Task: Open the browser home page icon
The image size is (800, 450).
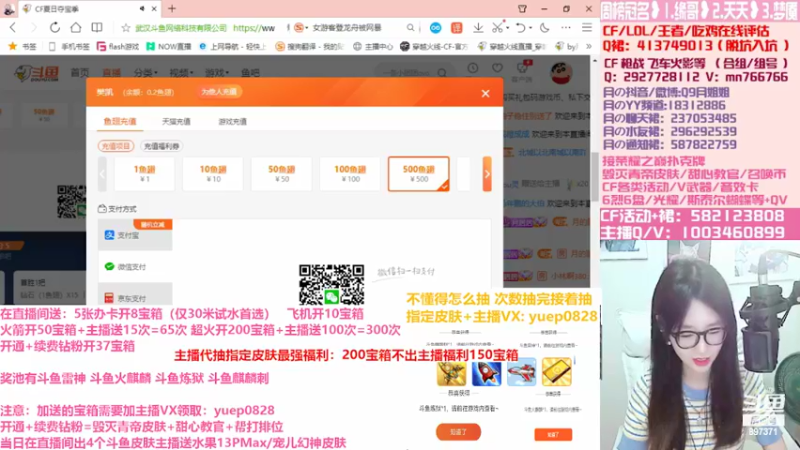Action: (76, 28)
